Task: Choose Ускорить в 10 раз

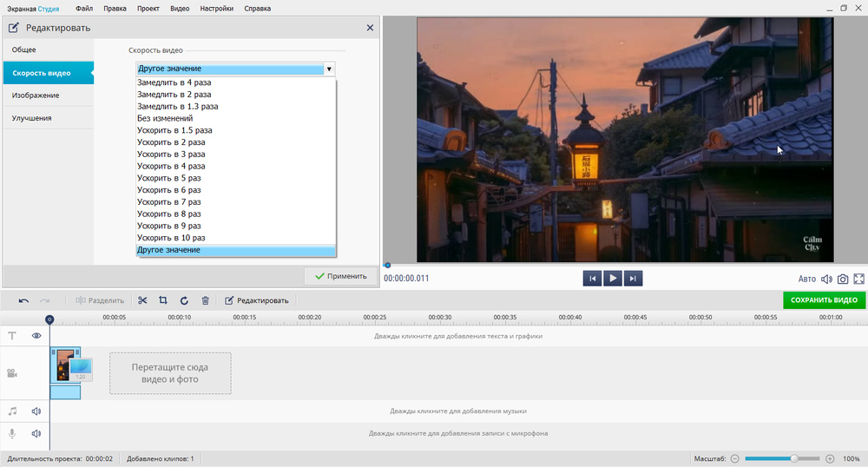Action: 236,238
